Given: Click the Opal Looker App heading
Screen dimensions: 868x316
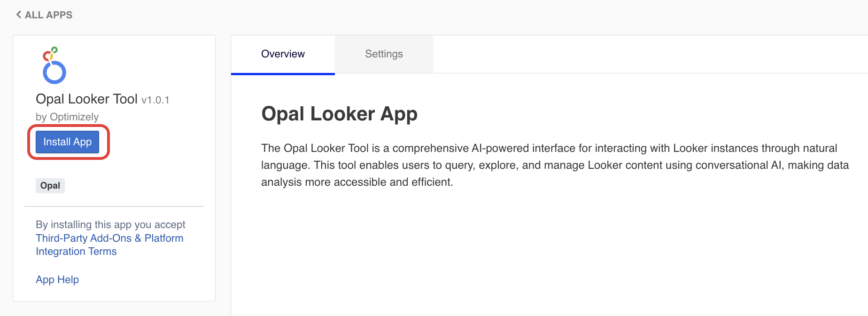Looking at the screenshot, I should point(339,114).
